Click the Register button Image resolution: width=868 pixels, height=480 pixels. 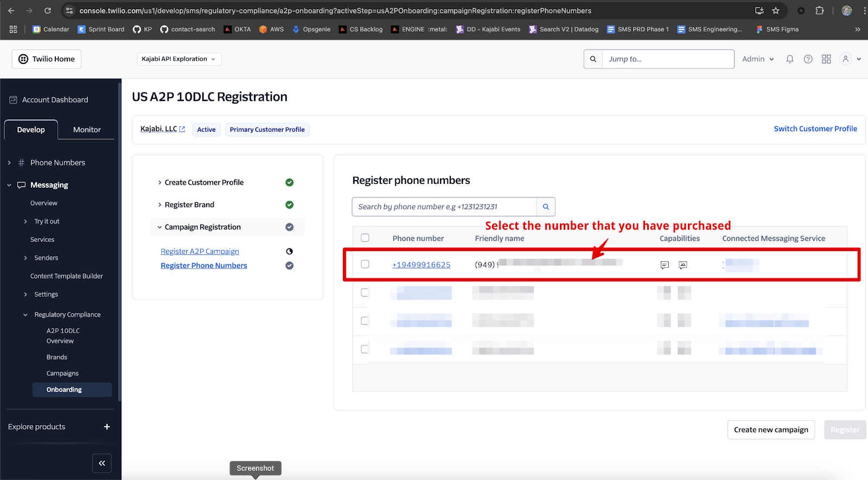pos(845,430)
